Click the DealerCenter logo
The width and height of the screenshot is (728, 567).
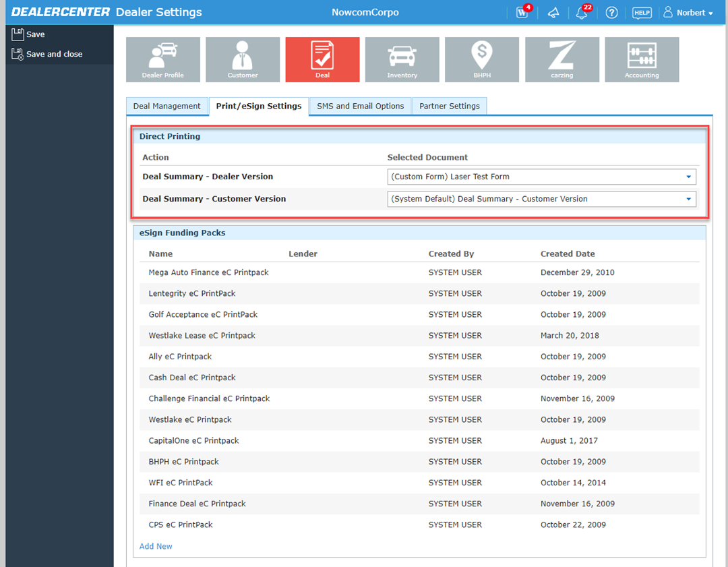click(x=61, y=12)
